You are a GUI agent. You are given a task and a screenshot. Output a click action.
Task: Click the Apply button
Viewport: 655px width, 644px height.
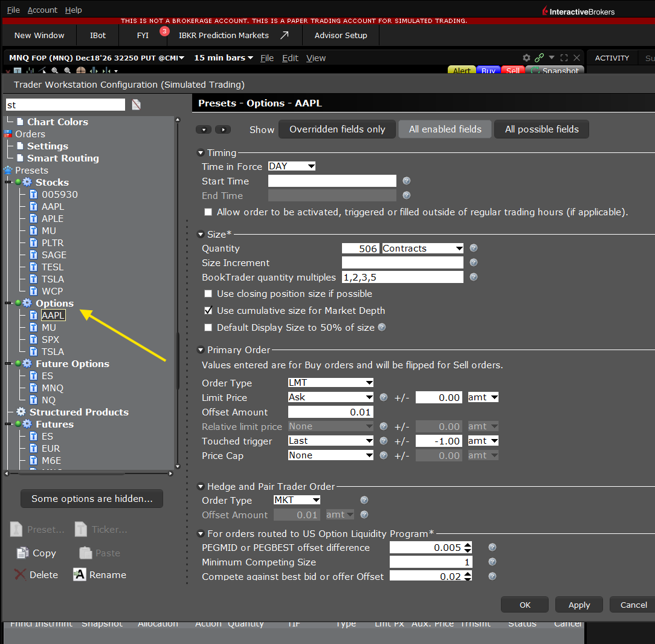[579, 605]
